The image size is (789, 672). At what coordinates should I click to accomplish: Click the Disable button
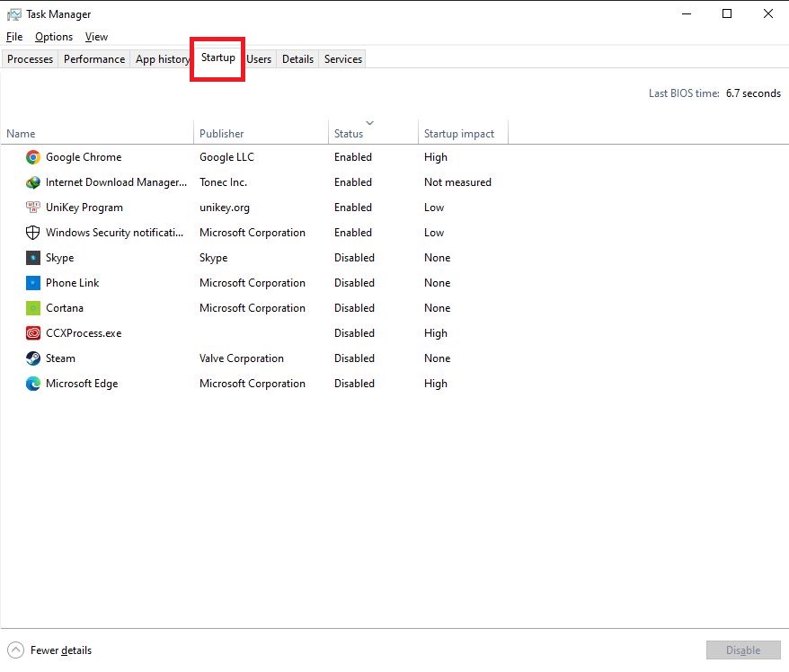743,650
